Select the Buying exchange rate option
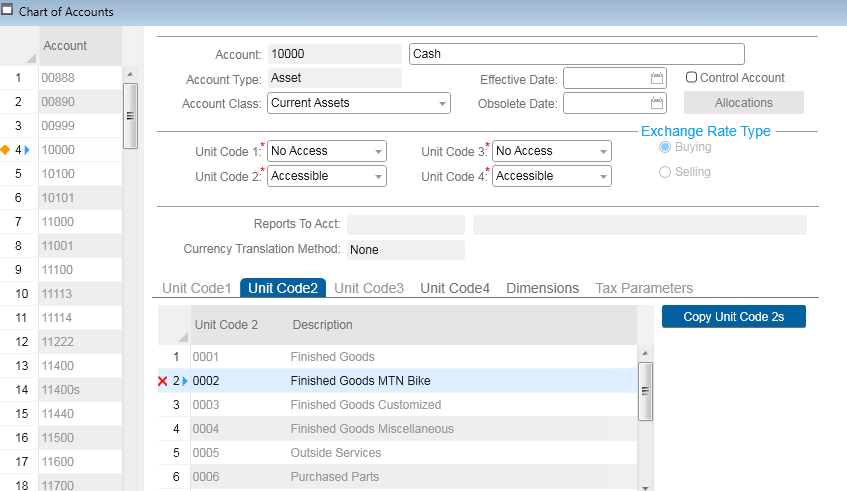 click(x=665, y=147)
